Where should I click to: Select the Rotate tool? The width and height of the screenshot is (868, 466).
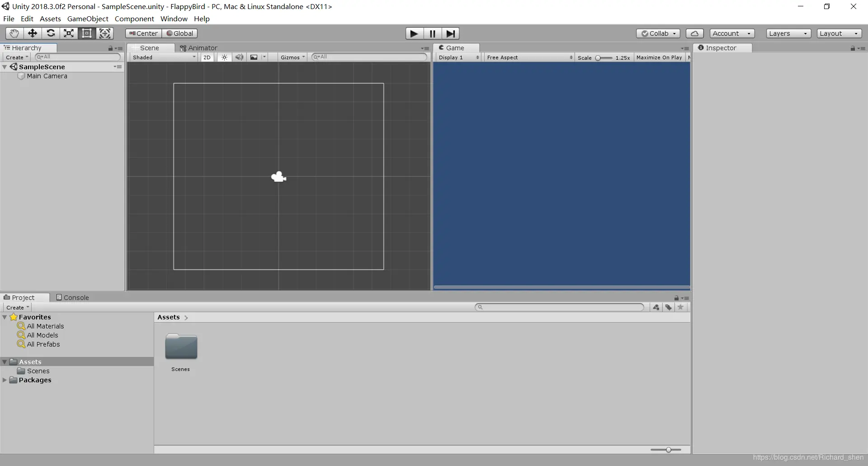(51, 33)
